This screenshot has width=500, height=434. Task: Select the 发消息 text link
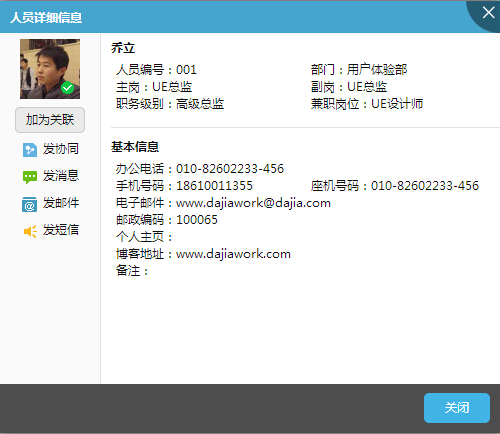pyautogui.click(x=61, y=176)
